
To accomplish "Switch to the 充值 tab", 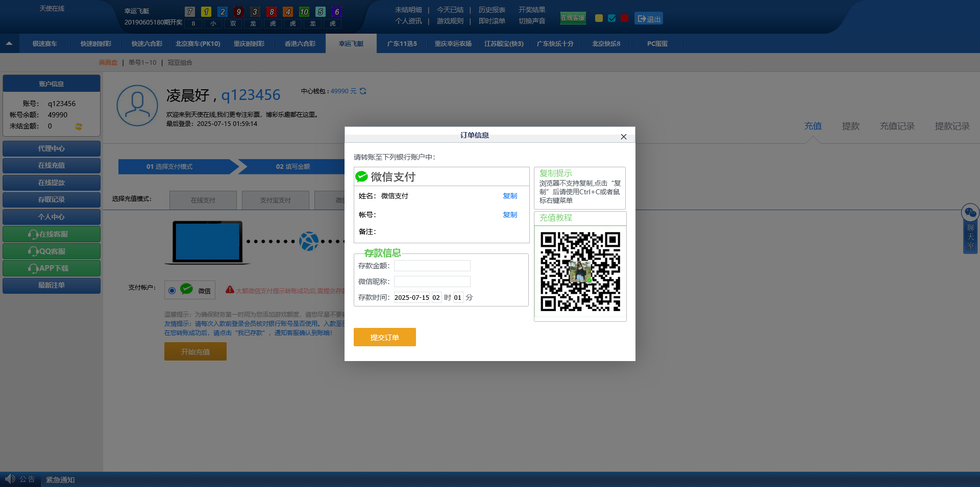I will pos(813,126).
